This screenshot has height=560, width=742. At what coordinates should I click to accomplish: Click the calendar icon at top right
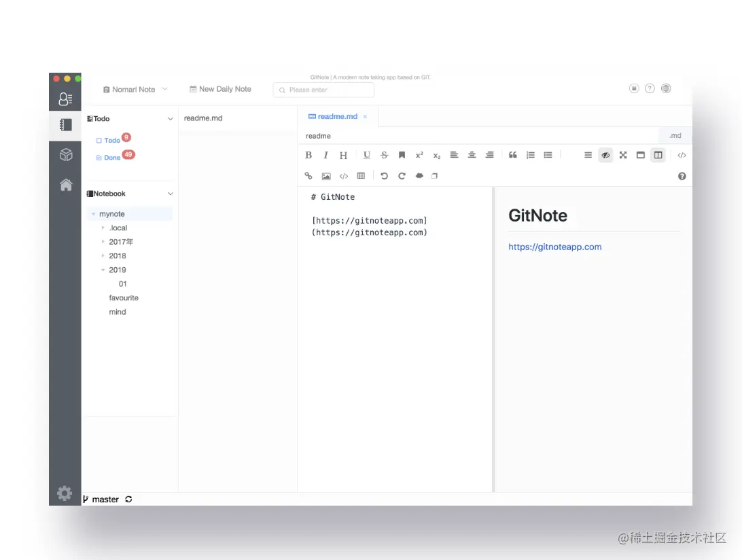(x=634, y=88)
